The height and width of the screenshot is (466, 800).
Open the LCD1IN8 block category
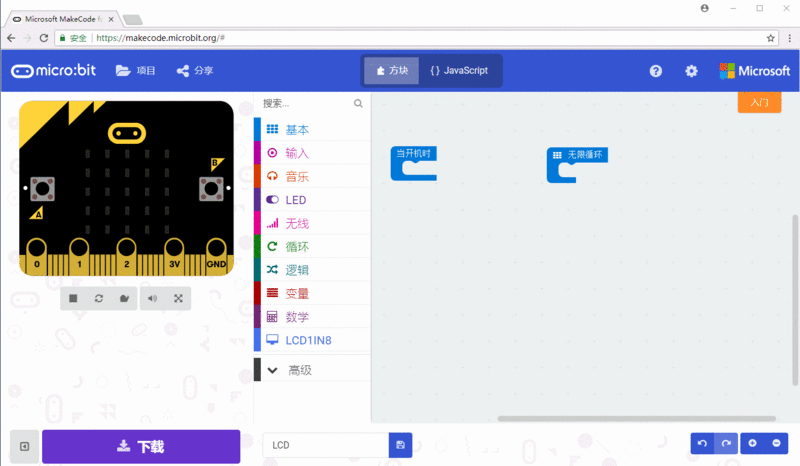[x=312, y=340]
